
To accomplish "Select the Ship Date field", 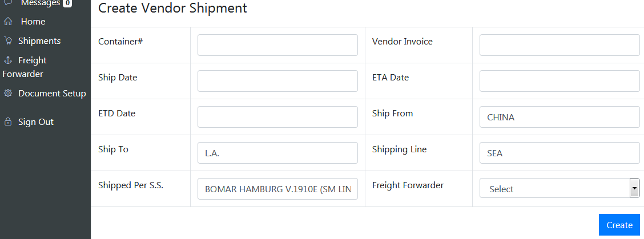I will [277, 81].
